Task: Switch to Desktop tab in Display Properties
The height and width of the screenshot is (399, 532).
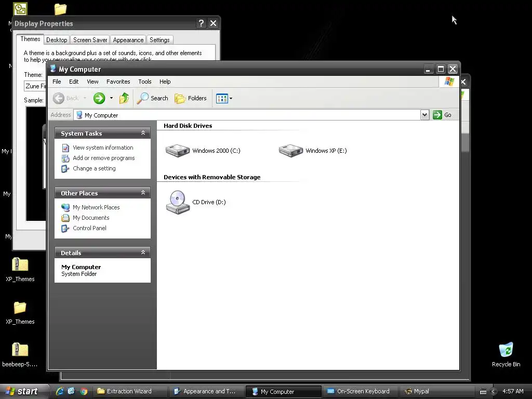Action: (x=57, y=40)
